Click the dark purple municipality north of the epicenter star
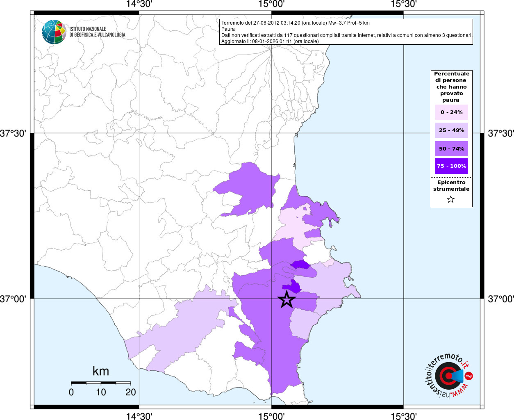514x420 pixels. coord(292,287)
